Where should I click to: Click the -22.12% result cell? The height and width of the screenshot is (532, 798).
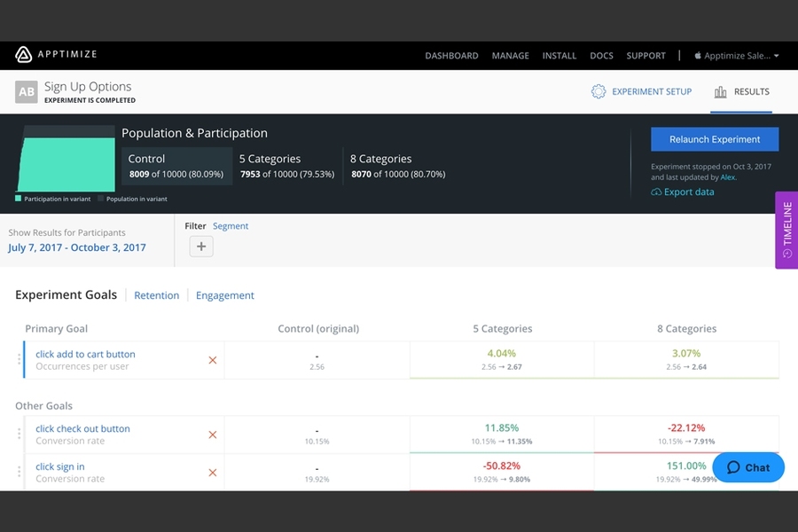686,434
